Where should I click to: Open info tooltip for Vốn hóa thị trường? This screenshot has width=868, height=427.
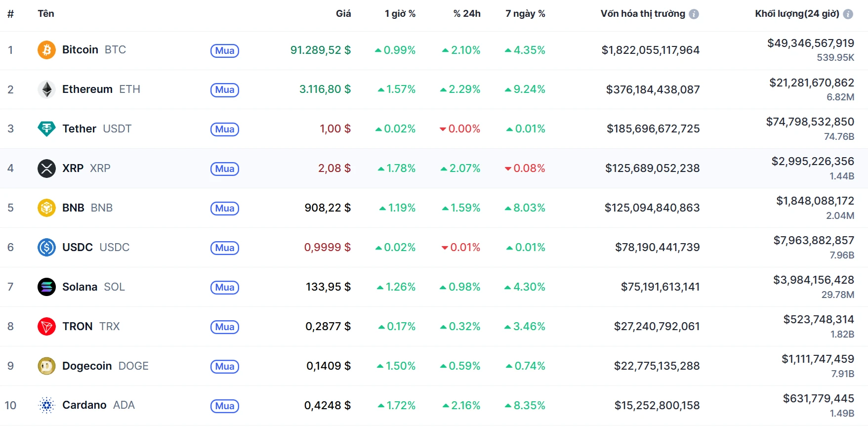point(694,14)
